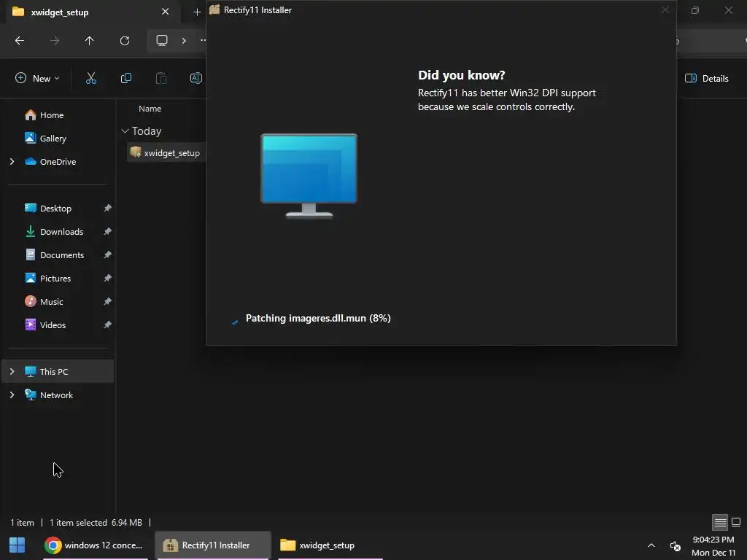The height and width of the screenshot is (560, 747).
Task: Click the pin icon beside Downloads
Action: (x=108, y=231)
